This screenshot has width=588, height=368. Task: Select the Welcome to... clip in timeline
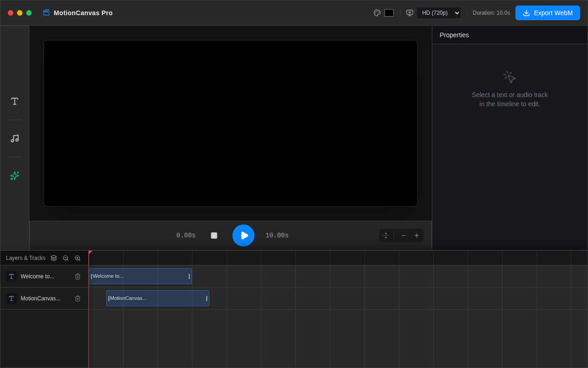point(141,276)
